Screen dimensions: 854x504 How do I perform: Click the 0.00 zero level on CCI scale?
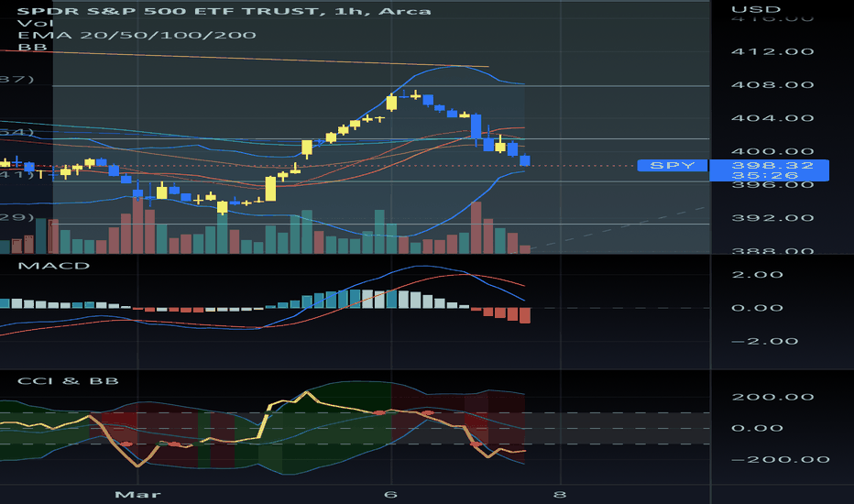point(758,428)
